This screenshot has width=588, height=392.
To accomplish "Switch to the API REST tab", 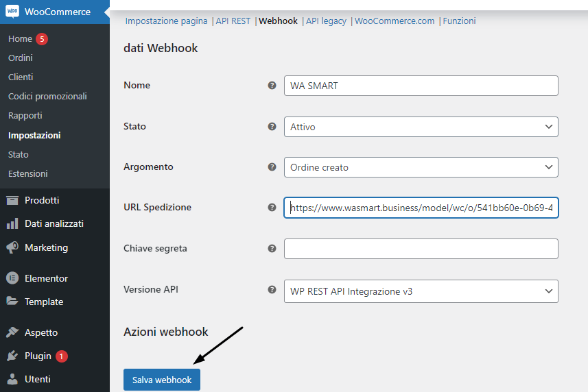I will click(233, 21).
